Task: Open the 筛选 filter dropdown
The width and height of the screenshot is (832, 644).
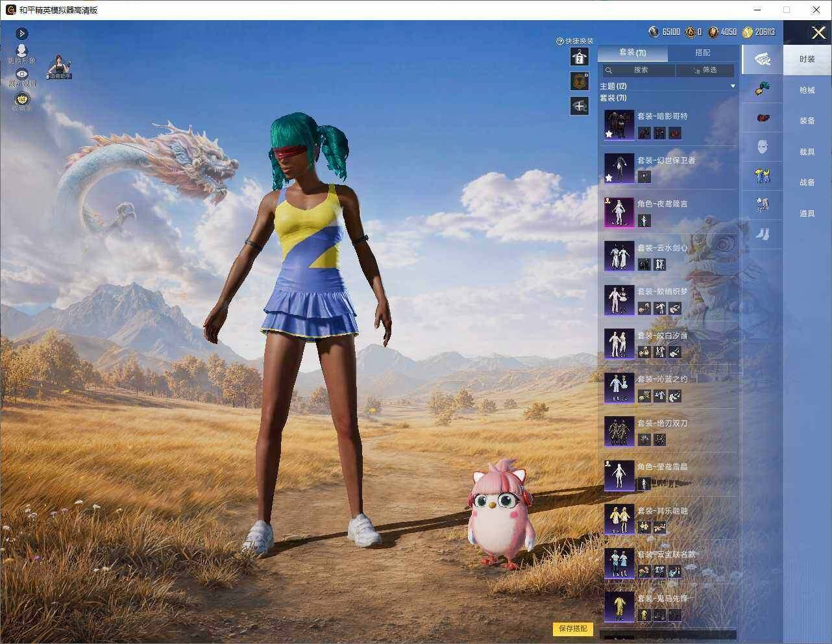Action: 705,70
